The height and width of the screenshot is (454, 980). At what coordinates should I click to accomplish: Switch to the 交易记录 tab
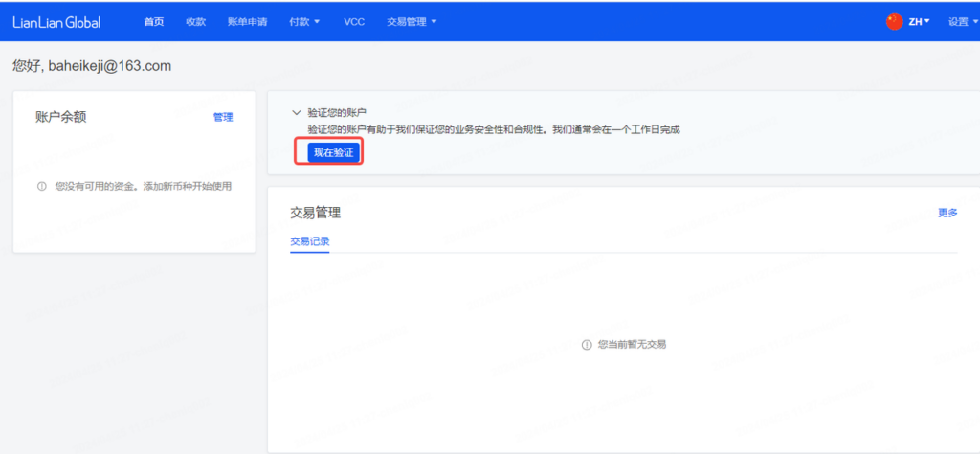tap(309, 241)
